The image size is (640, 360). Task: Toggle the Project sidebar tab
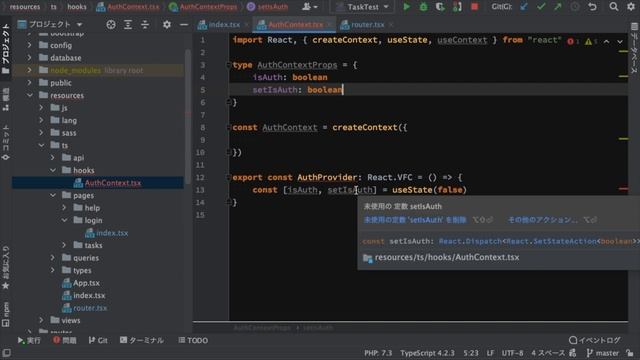(6, 48)
